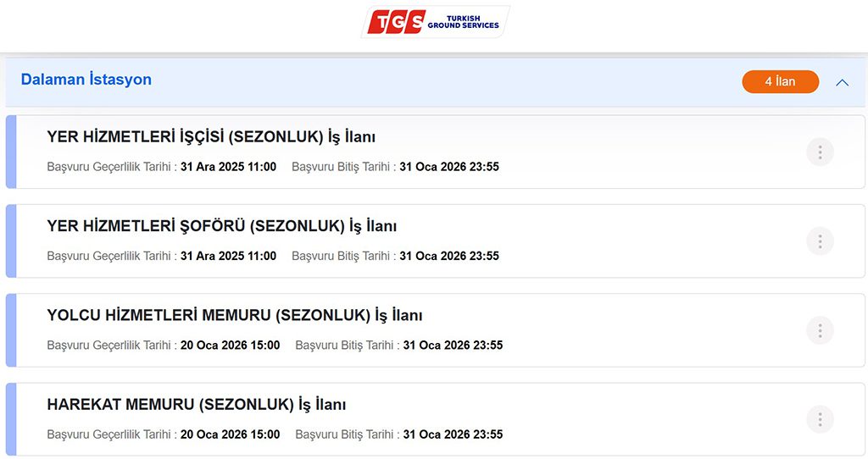This screenshot has width=868, height=459.
Task: Open HAREKAT MEMURU (SEZONLUK) job listing
Action: [197, 405]
